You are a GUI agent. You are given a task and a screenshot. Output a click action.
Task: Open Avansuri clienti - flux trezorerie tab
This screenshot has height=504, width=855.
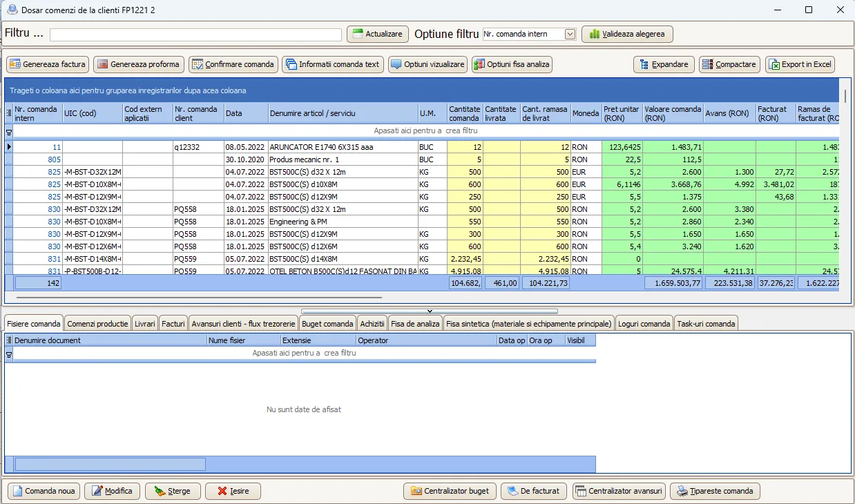pos(244,323)
